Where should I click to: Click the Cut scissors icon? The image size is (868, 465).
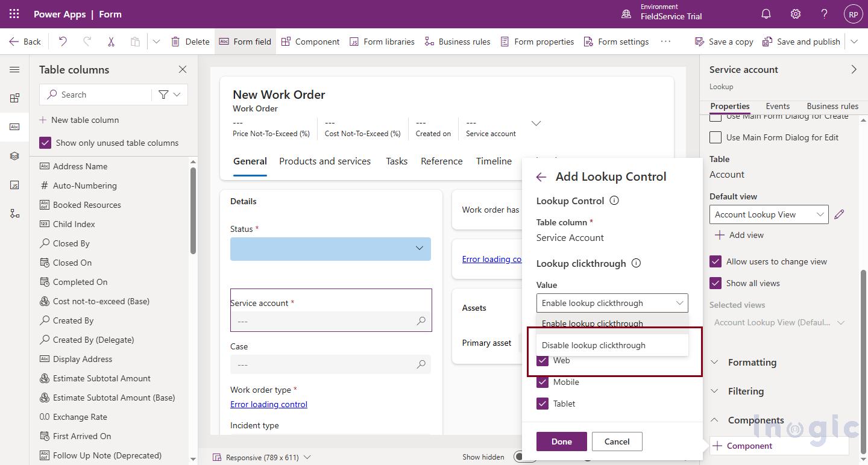tap(111, 42)
